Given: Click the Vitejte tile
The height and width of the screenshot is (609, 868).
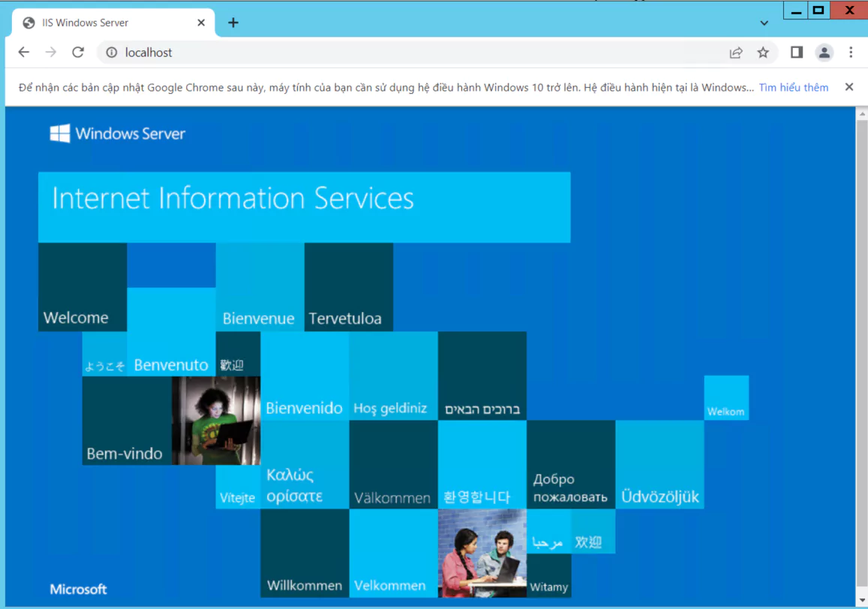Looking at the screenshot, I should click(238, 487).
